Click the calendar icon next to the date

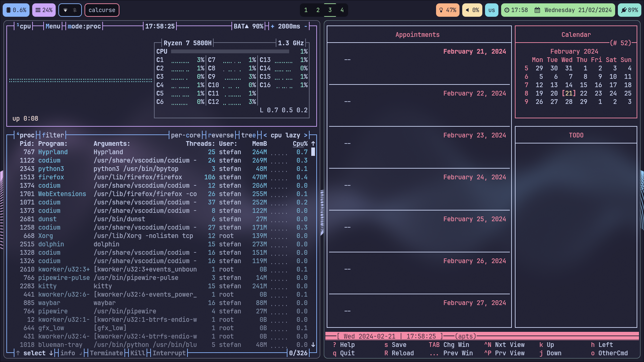pos(537,10)
